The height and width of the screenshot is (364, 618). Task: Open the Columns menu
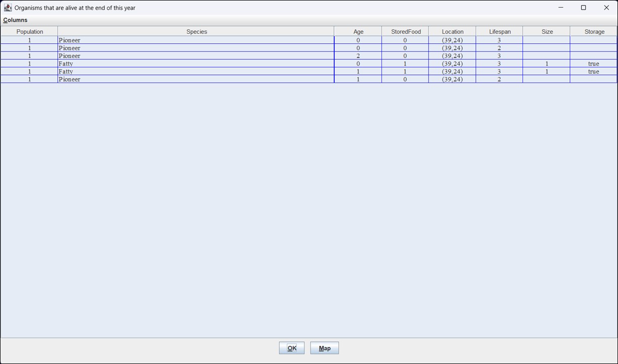click(15, 20)
